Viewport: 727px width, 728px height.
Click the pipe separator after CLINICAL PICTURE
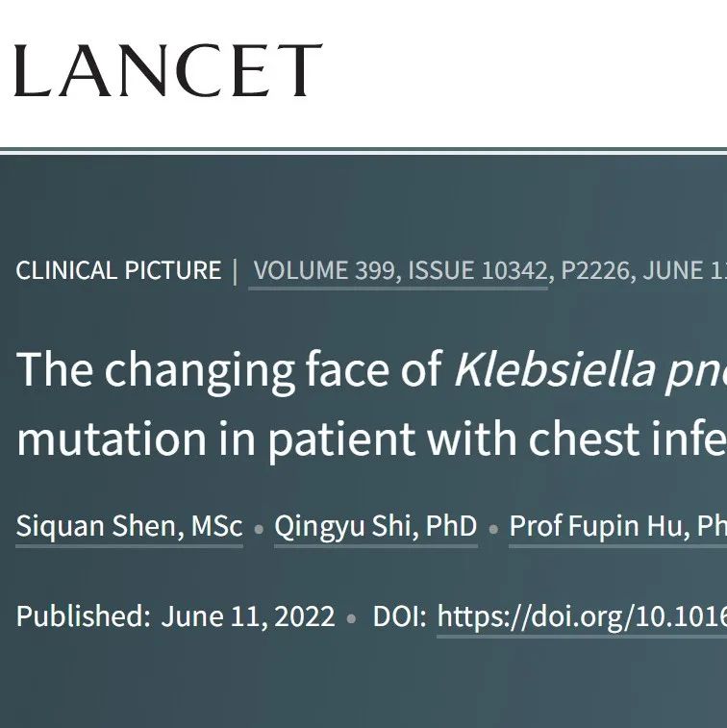[235, 270]
